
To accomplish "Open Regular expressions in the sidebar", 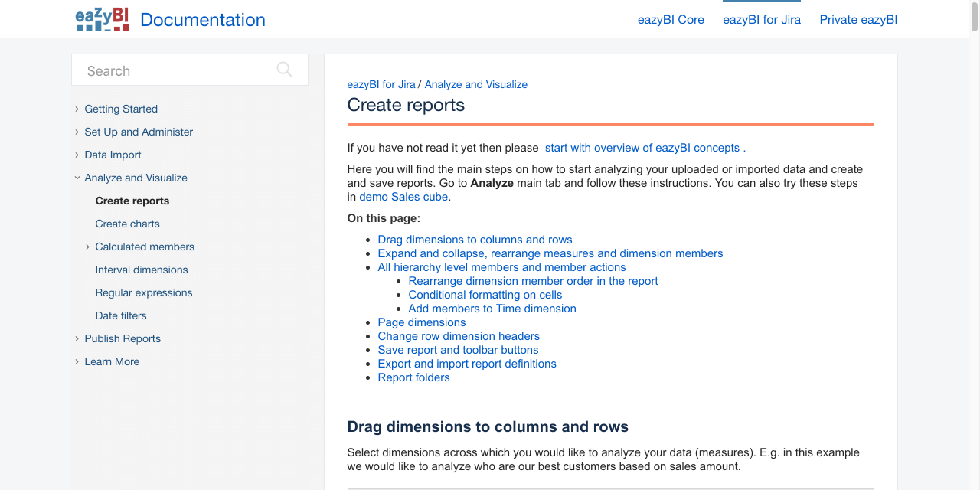I will [x=144, y=292].
